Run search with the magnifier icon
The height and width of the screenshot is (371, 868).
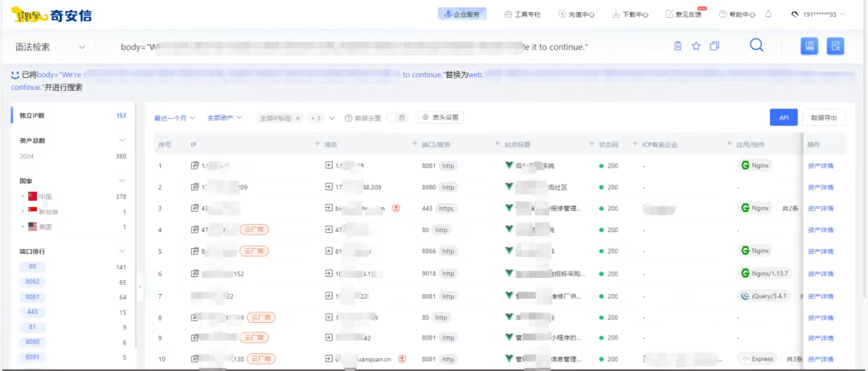pyautogui.click(x=757, y=45)
